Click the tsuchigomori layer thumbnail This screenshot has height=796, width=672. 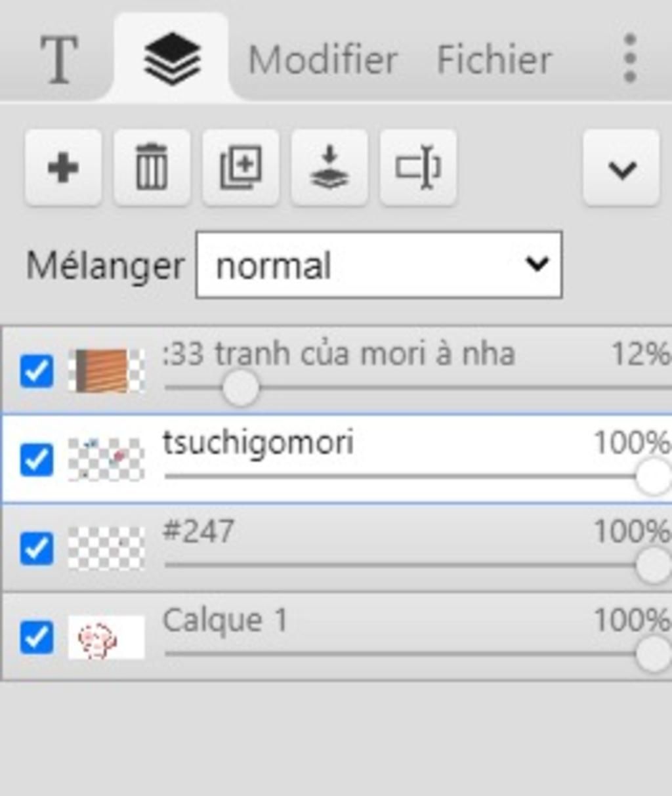pyautogui.click(x=106, y=459)
